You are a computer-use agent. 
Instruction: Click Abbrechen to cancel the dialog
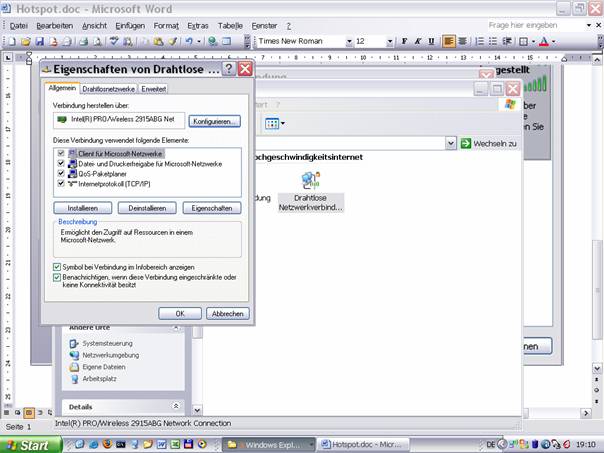[x=228, y=314]
